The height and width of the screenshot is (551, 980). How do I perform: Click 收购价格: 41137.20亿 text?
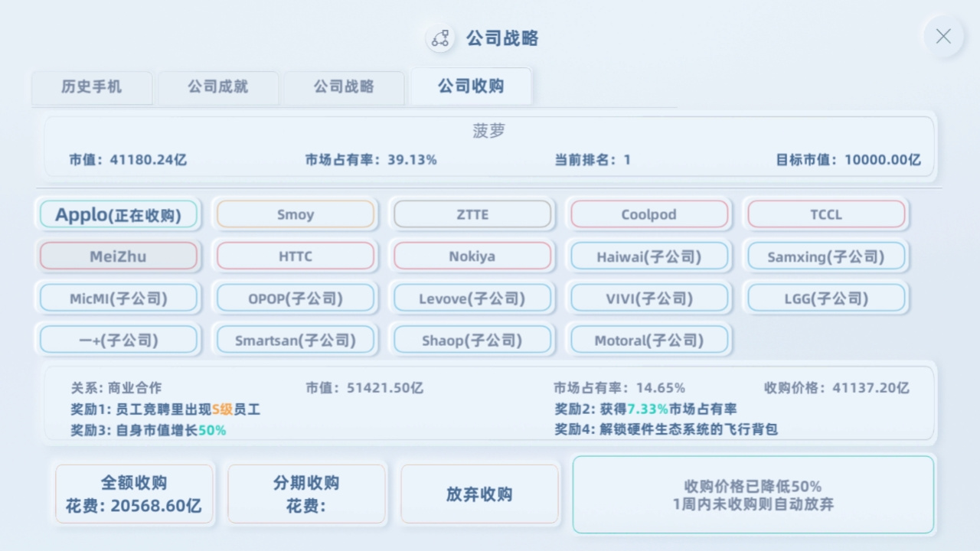point(837,388)
